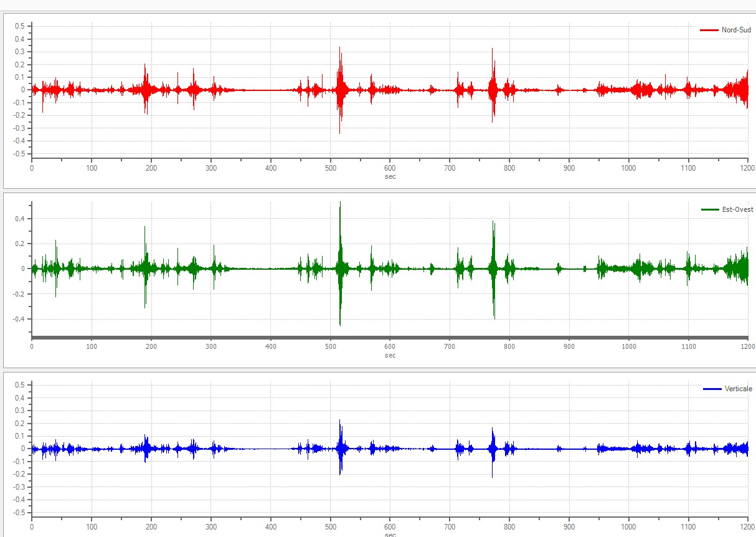Click the red Nord-Sud legend line

tap(709, 30)
